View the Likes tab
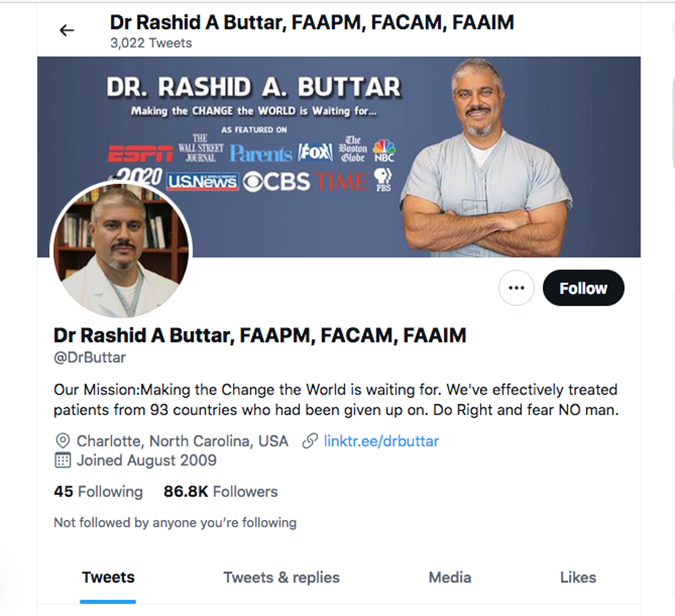This screenshot has height=616, width=675. [x=578, y=577]
